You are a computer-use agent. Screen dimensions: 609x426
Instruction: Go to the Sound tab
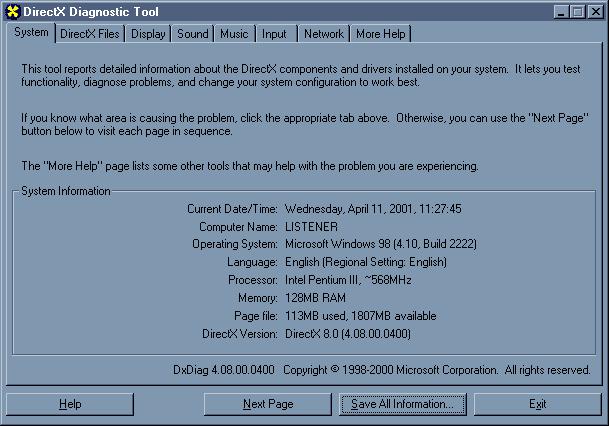[192, 34]
